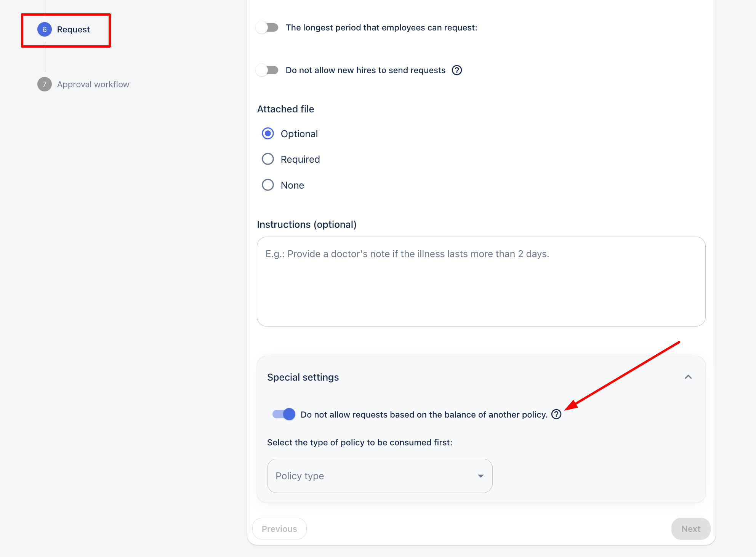Image resolution: width=756 pixels, height=557 pixels.
Task: Click the Previous button
Action: 279,529
